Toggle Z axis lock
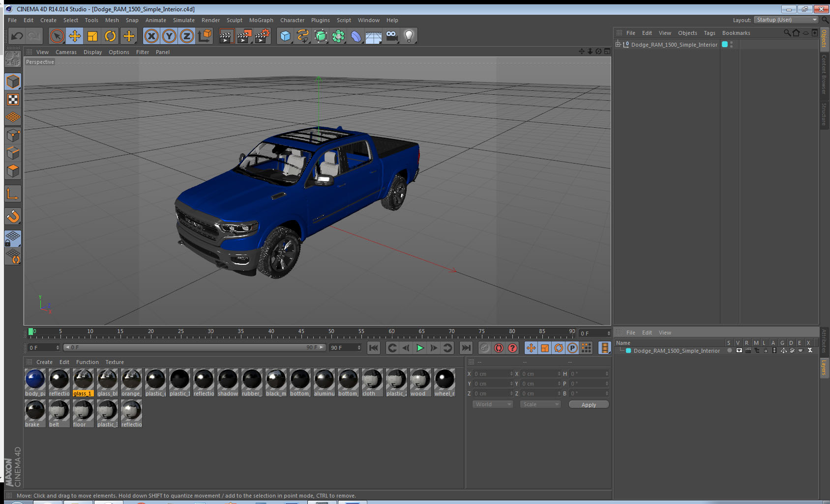This screenshot has height=504, width=830. tap(187, 36)
